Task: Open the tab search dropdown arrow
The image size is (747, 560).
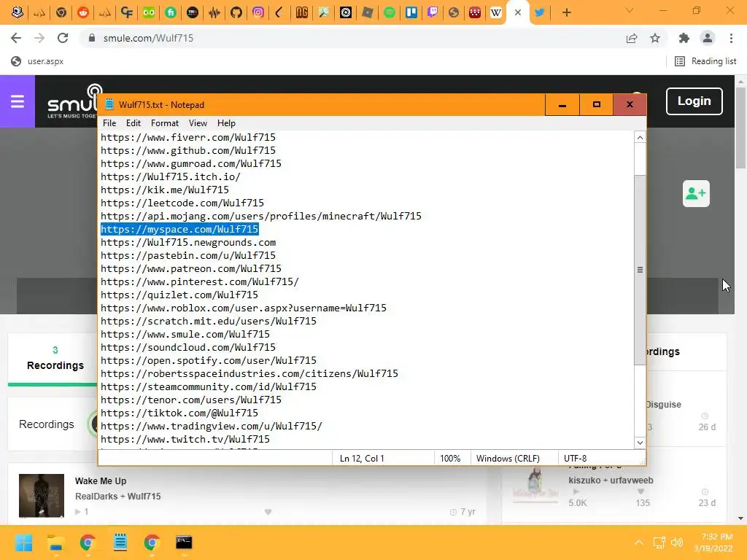Action: (630, 10)
